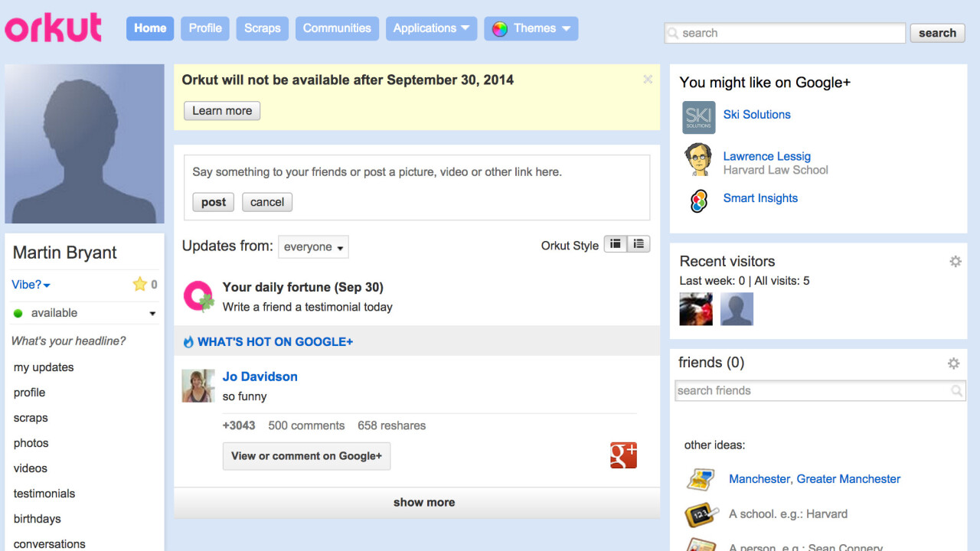Click the Learn more button
The width and height of the screenshot is (980, 551).
[x=222, y=111]
